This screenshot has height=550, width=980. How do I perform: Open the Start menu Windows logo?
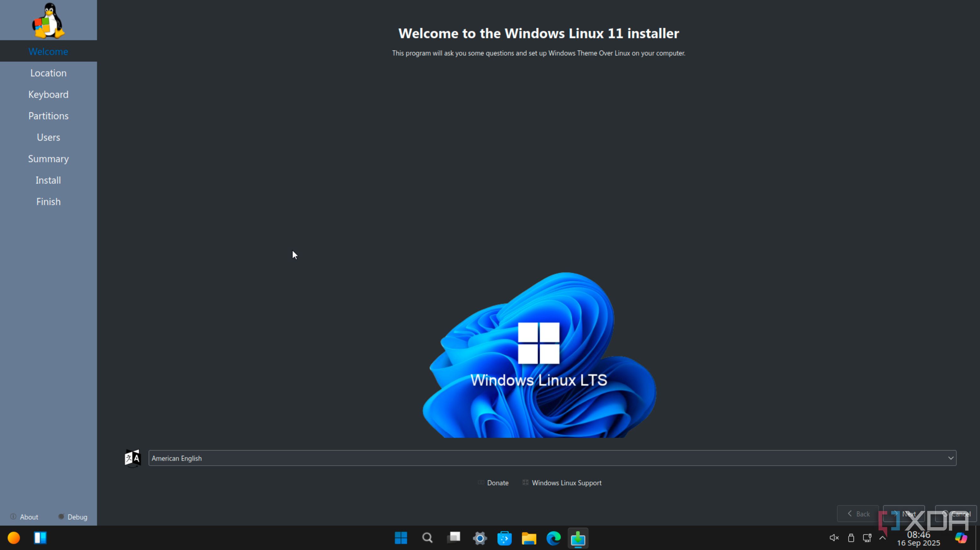coord(401,538)
